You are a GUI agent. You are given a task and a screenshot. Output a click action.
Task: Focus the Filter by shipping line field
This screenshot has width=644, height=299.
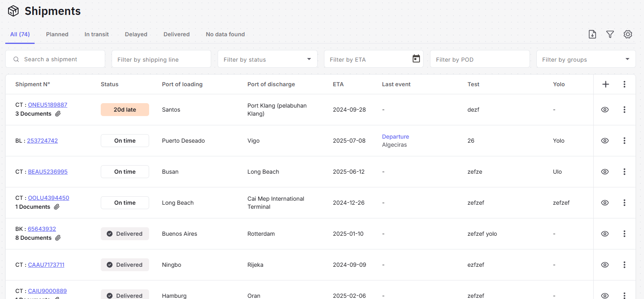click(x=161, y=59)
